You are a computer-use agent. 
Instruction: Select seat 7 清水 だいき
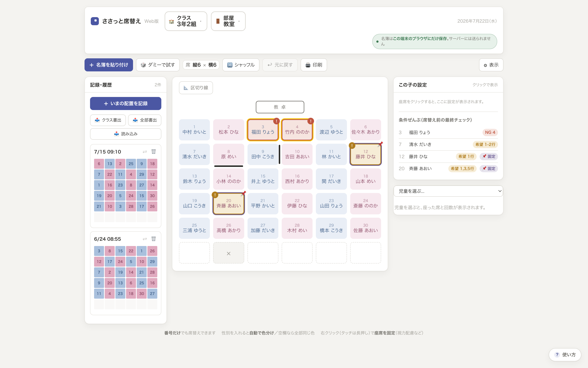coord(194,154)
